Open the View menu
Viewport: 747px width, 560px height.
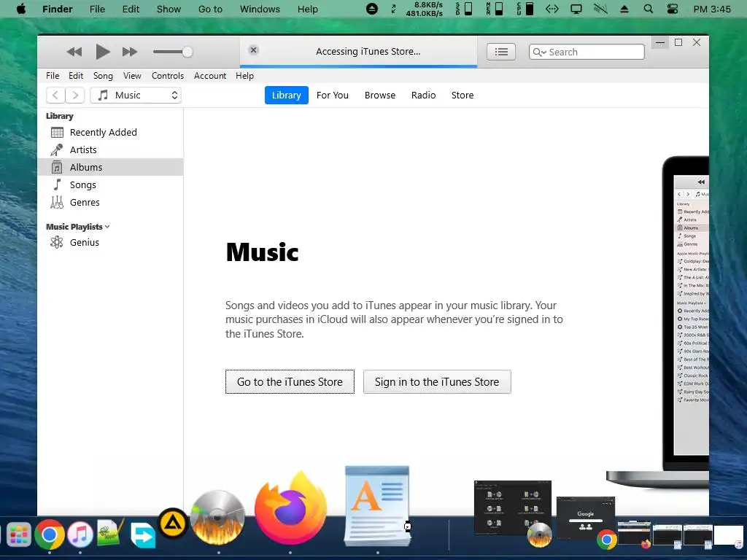[132, 76]
